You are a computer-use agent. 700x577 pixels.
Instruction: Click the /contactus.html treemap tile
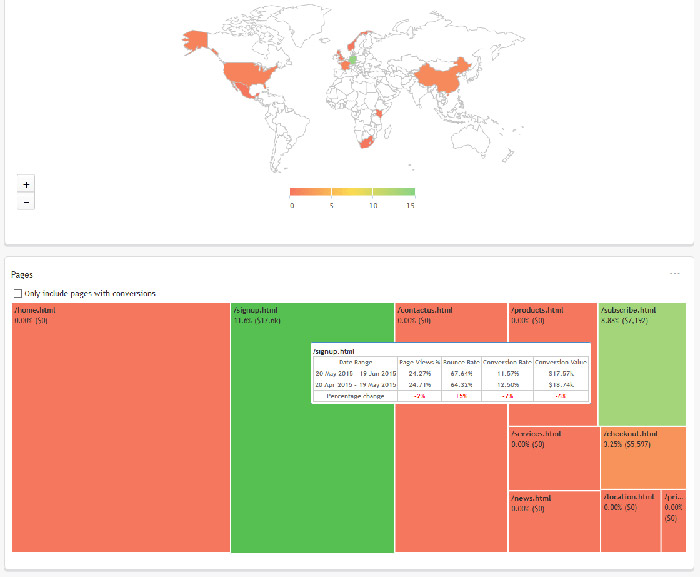click(x=450, y=470)
